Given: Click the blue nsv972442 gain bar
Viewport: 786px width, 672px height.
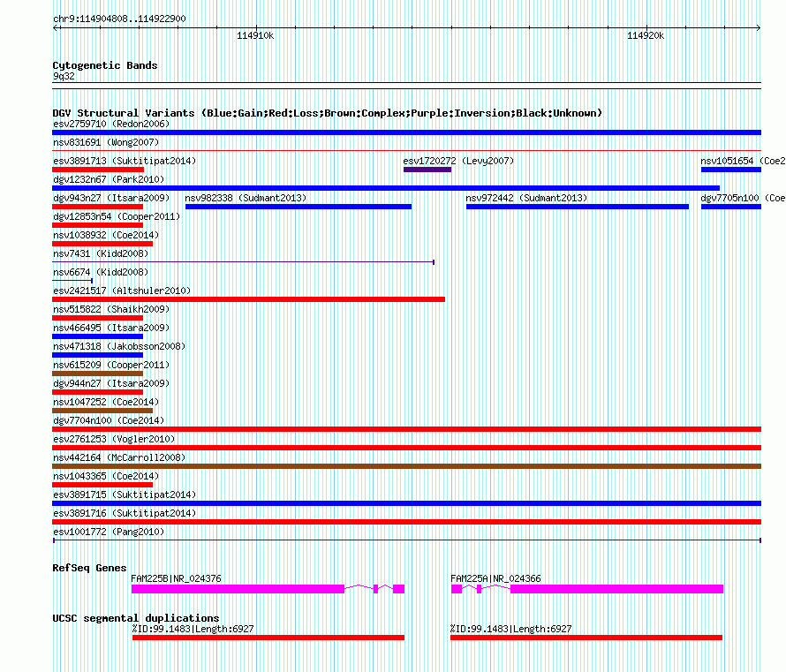Looking at the screenshot, I should coord(578,207).
